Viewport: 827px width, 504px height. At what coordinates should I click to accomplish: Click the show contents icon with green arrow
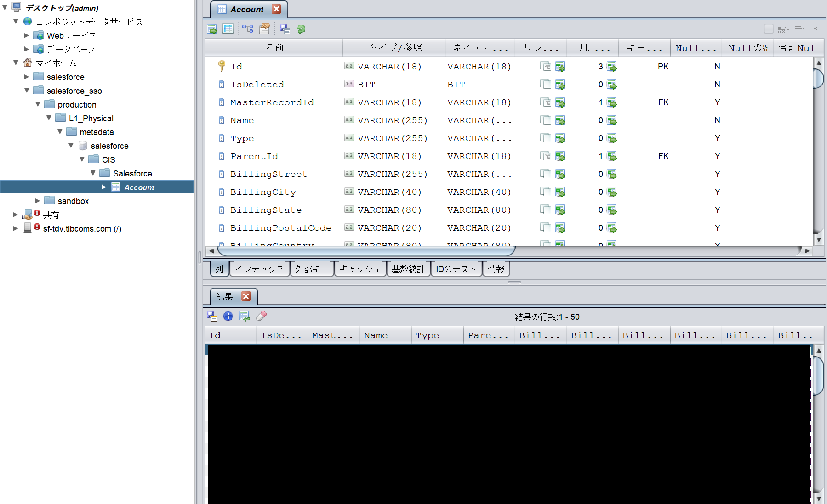click(212, 29)
